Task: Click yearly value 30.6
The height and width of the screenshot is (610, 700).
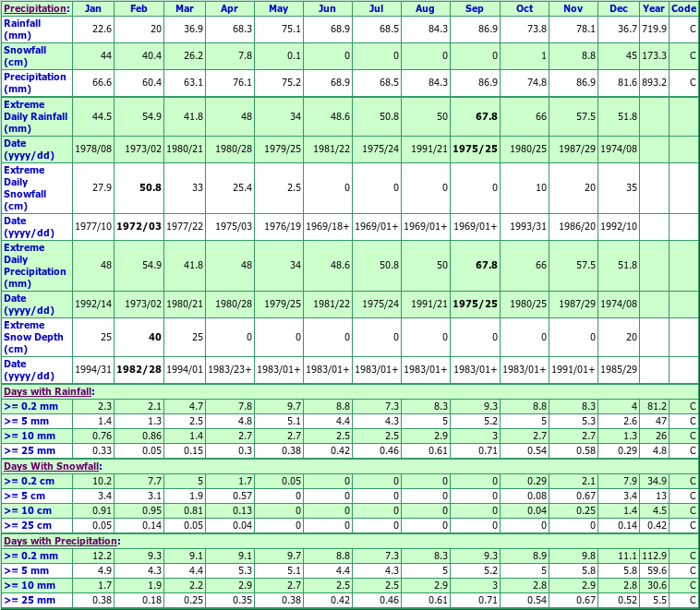Action: (x=658, y=585)
